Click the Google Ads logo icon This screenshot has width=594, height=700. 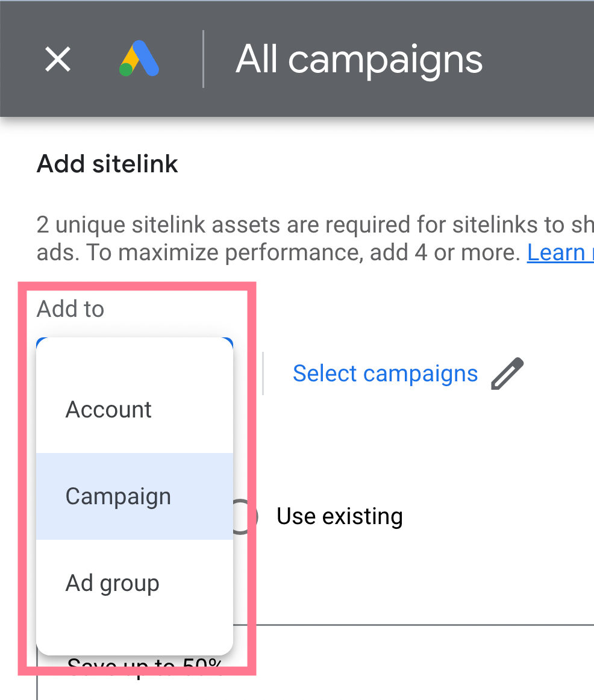140,59
